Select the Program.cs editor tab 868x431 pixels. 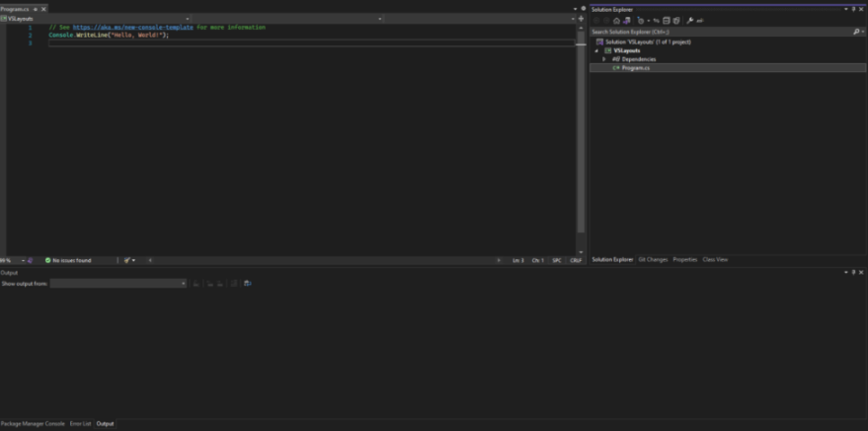coord(15,10)
